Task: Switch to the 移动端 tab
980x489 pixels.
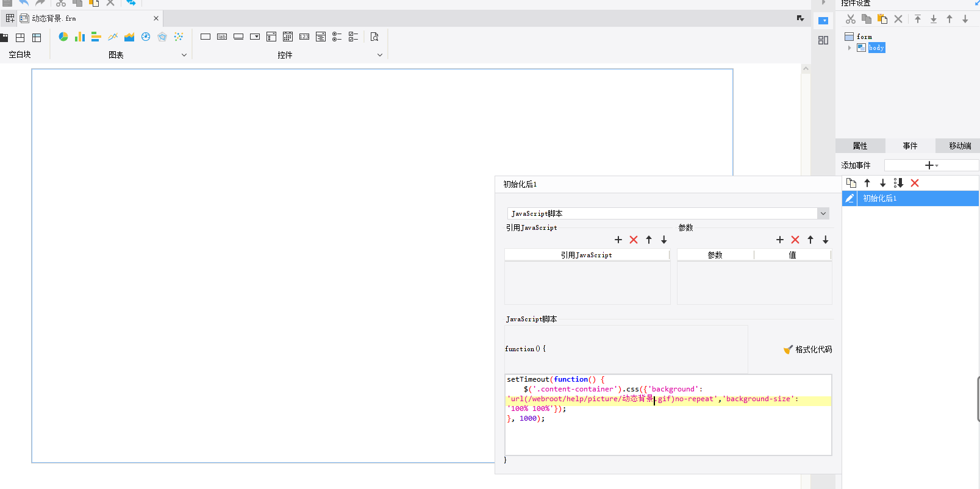Action: pyautogui.click(x=960, y=146)
